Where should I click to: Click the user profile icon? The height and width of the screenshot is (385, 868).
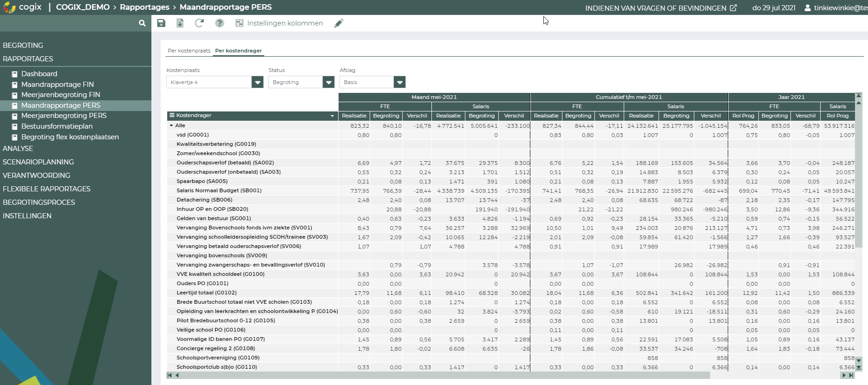click(x=808, y=8)
